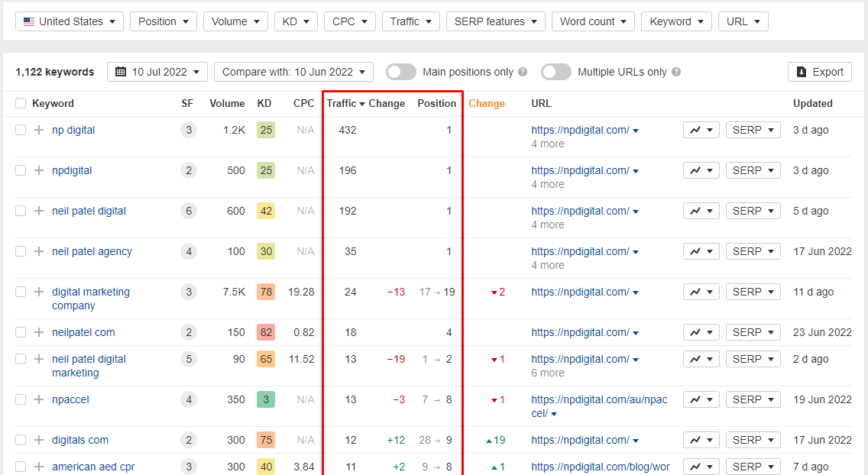Add 'digital marketing company' with plus icon
Viewport: 868px width, 475px height.
39,292
